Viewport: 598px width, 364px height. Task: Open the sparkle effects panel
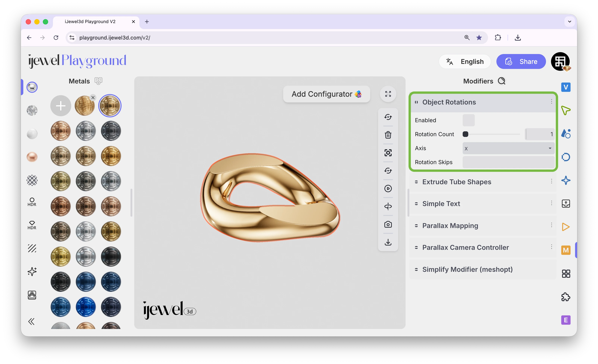point(32,271)
